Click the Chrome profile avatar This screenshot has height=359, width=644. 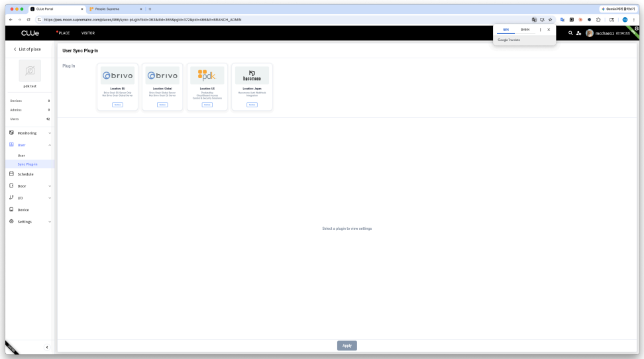[x=625, y=20]
